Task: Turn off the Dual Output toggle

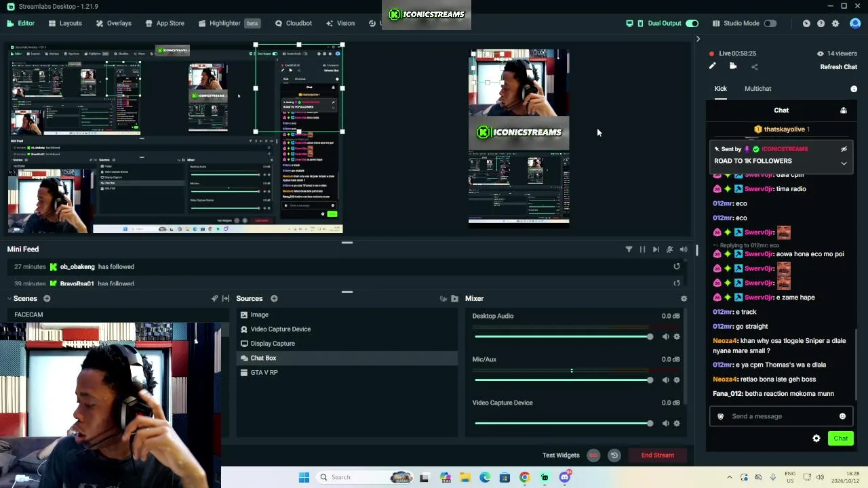Action: point(692,23)
